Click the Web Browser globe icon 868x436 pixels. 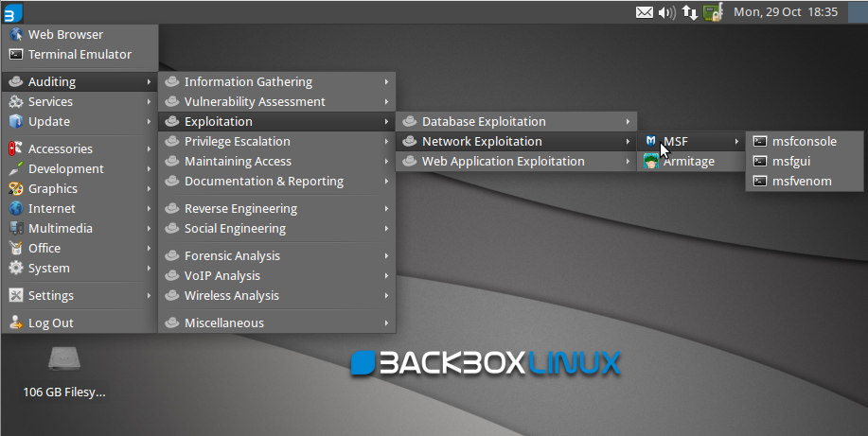tap(16, 34)
